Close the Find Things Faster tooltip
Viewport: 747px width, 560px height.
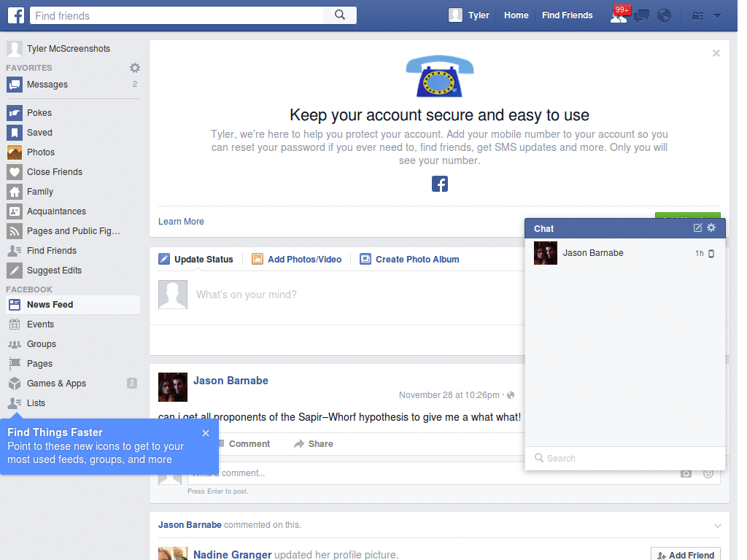pyautogui.click(x=205, y=433)
